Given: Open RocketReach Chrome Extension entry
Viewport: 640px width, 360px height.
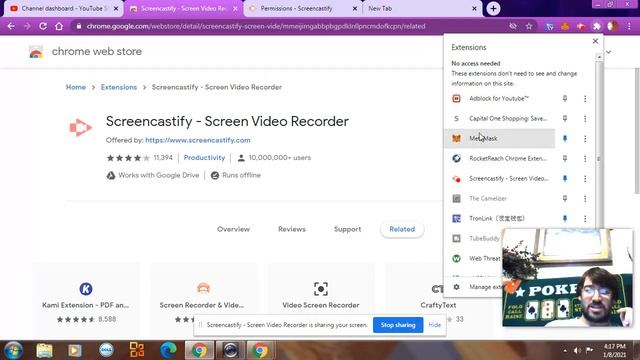Looking at the screenshot, I should tap(499, 158).
